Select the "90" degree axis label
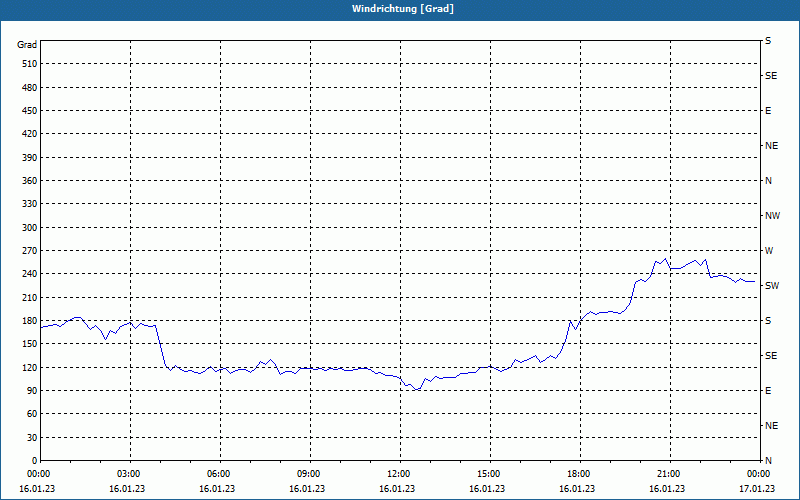800x500 pixels. [x=33, y=391]
